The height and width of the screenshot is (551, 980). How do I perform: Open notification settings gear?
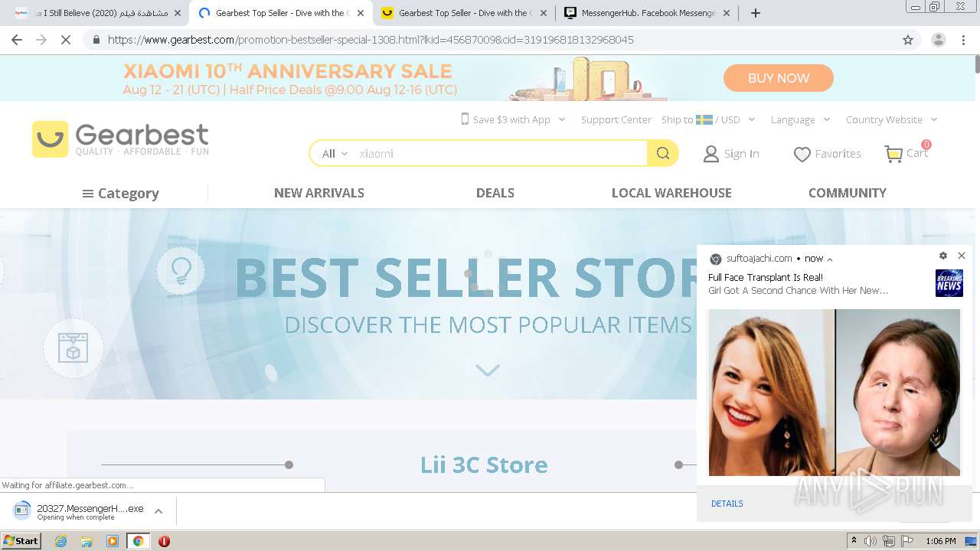coord(943,256)
